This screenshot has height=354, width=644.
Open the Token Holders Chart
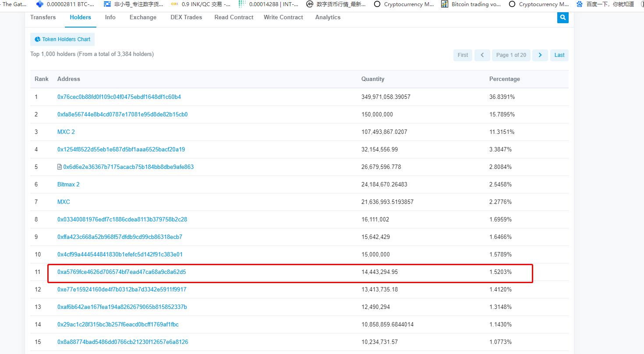(62, 39)
